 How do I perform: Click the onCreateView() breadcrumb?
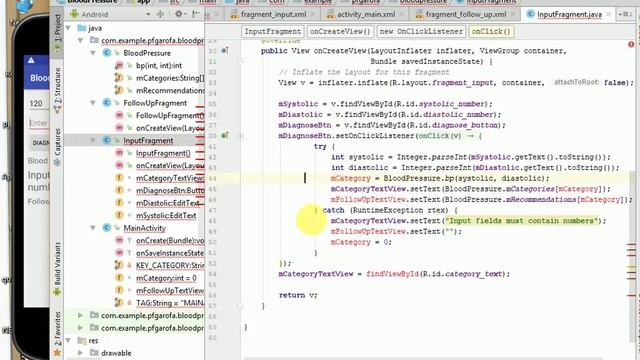pyautogui.click(x=340, y=31)
